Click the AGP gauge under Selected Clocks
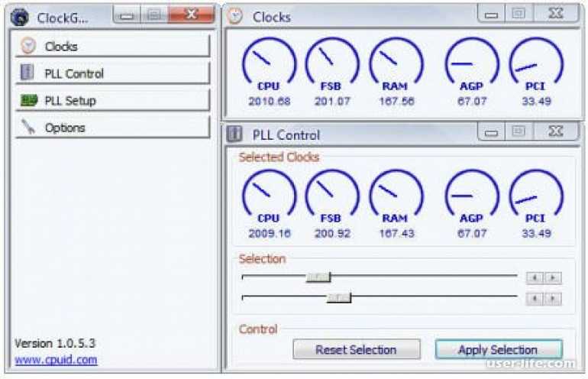The height and width of the screenshot is (379, 588). click(x=472, y=194)
